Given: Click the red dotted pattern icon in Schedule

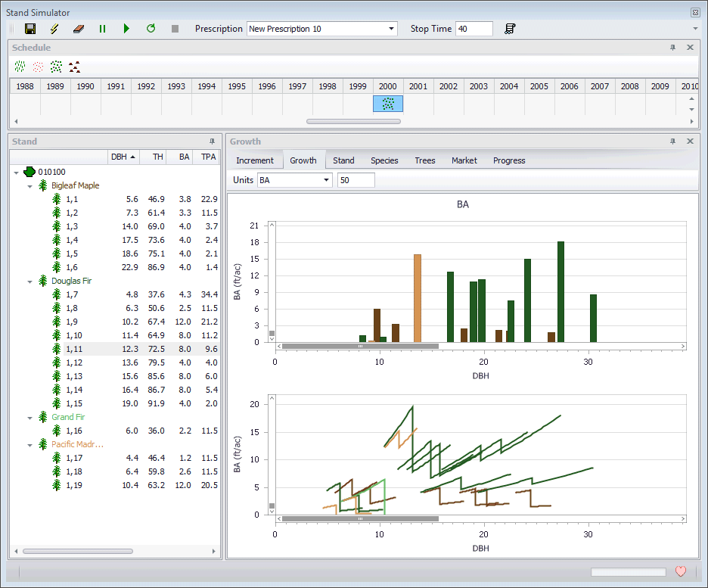Looking at the screenshot, I should pyautogui.click(x=38, y=67).
